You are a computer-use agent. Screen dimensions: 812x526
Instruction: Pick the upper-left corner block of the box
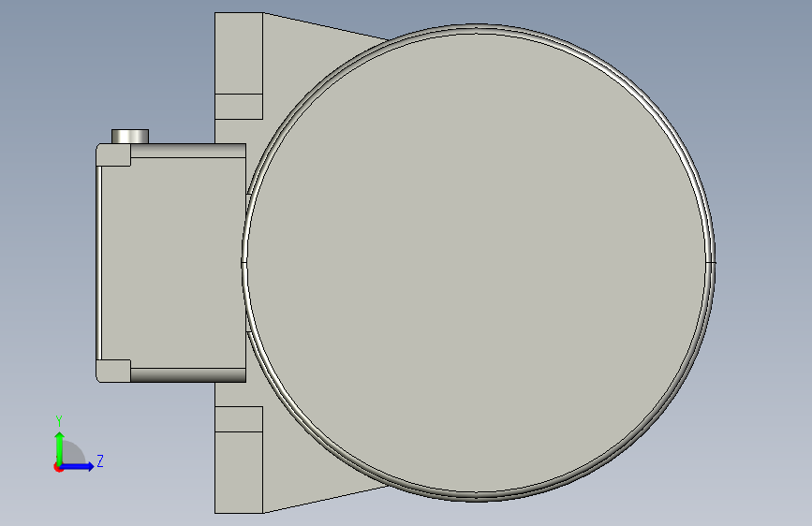click(113, 154)
